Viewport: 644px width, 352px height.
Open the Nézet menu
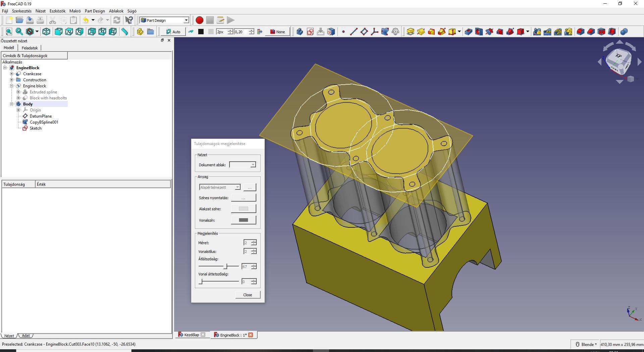tap(41, 11)
